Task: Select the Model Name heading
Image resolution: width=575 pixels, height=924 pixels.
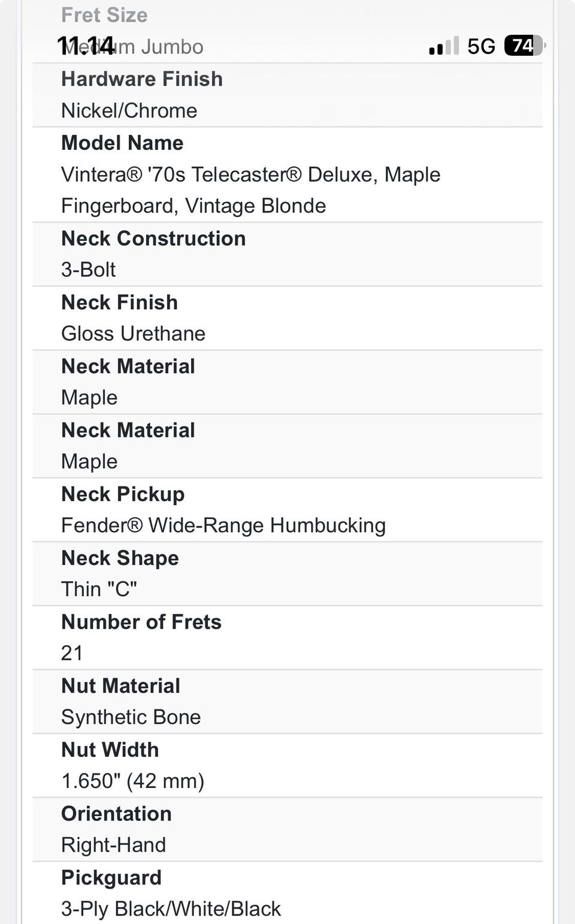Action: 122,143
